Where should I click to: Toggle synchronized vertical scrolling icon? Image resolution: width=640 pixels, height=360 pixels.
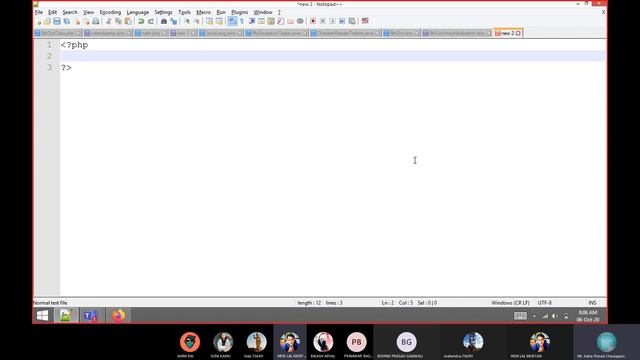pos(209,21)
